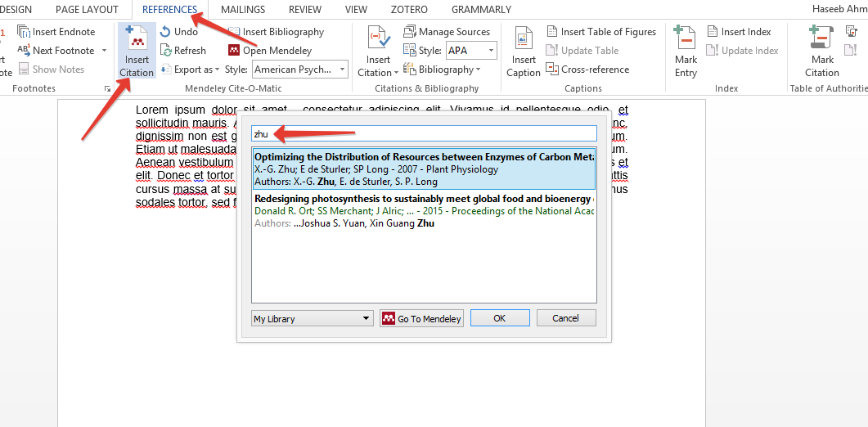Viewport: 868px width, 427px height.
Task: Open the Review tab
Action: 305,10
